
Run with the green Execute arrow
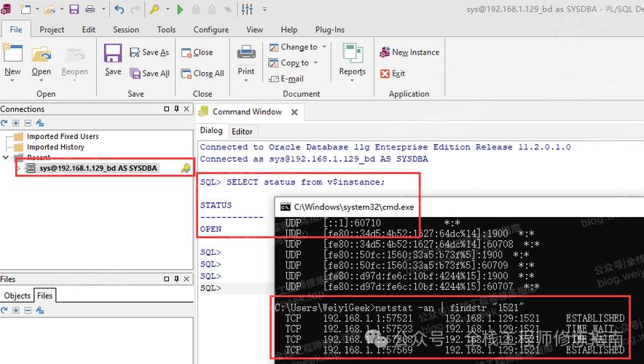180,9
